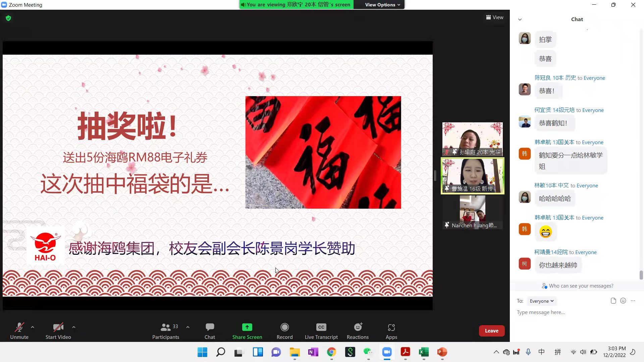The image size is (644, 362).
Task: Open the View layout menu
Action: pos(495,17)
